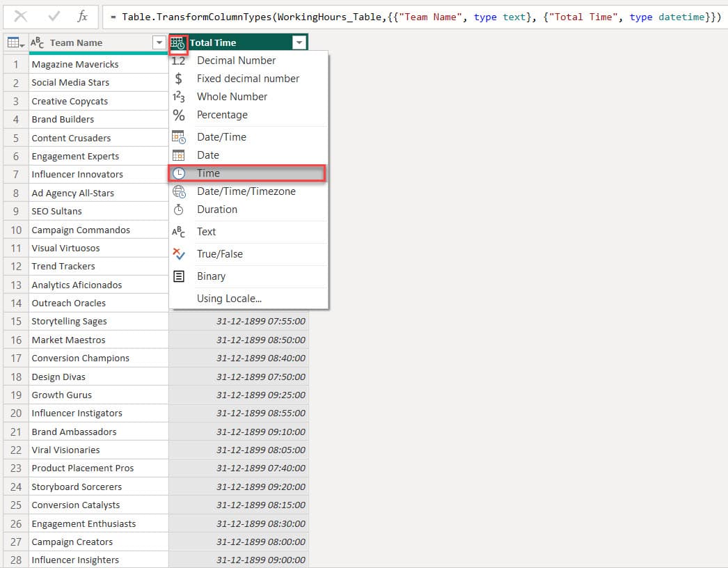Click the globe-clock icon beside Date/Time/Timezone

click(x=179, y=191)
